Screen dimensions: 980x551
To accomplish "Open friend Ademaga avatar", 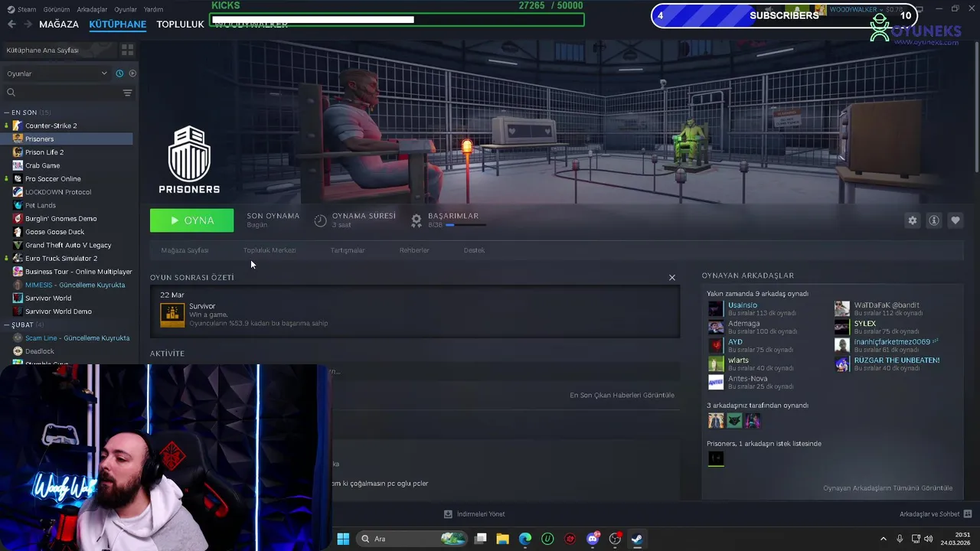I will (x=716, y=328).
